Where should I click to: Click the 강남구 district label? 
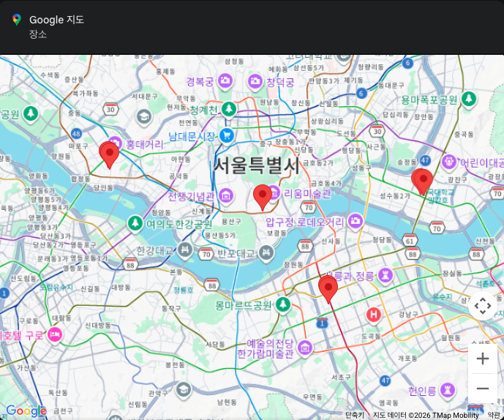point(408,314)
